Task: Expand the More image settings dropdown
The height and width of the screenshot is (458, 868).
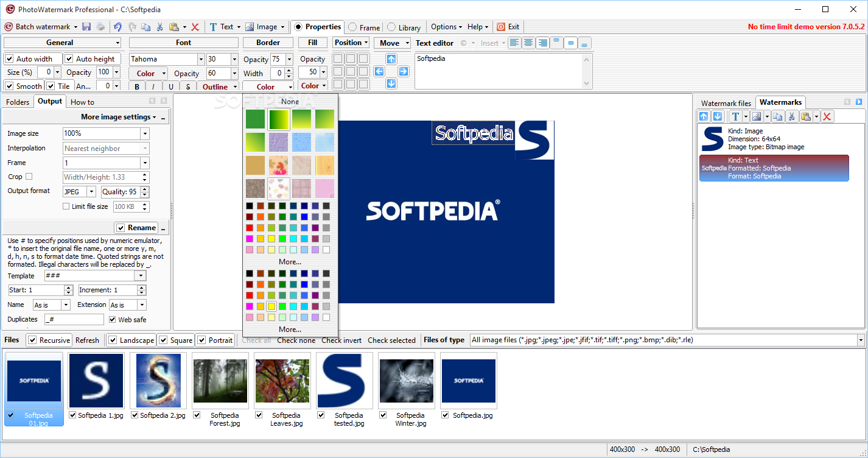Action: pyautogui.click(x=119, y=117)
